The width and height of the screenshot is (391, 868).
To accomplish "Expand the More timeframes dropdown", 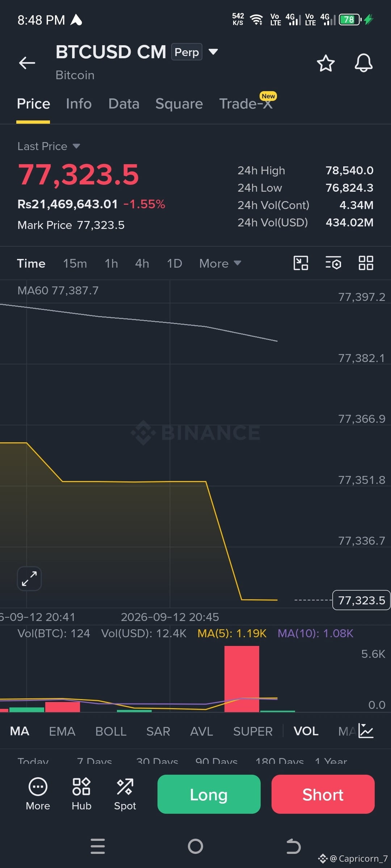I will 220,263.
